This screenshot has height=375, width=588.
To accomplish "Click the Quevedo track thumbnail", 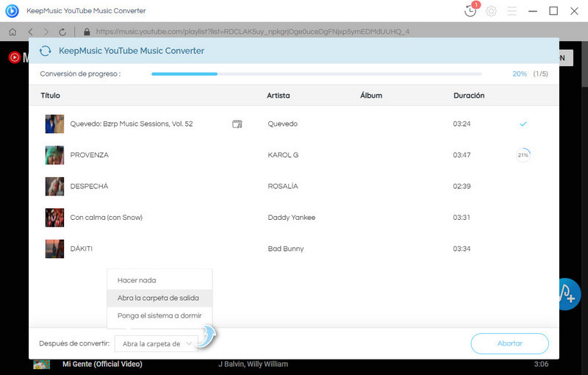I will (x=54, y=124).
